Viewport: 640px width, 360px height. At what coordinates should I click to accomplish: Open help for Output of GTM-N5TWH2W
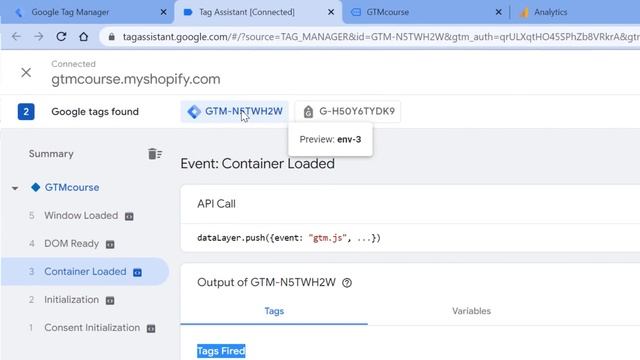(x=347, y=283)
